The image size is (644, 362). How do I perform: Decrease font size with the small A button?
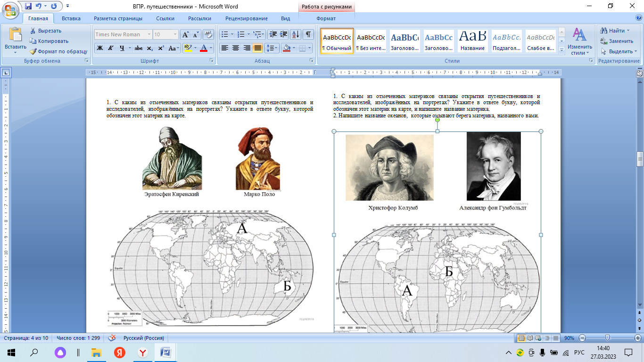(x=196, y=34)
